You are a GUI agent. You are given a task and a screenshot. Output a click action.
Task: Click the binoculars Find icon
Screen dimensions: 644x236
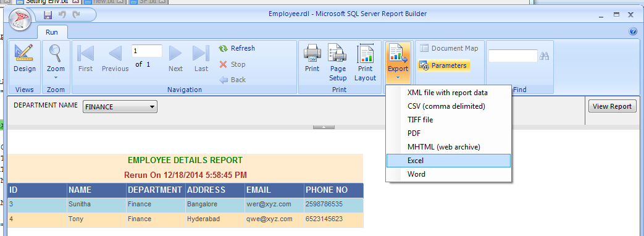tap(544, 56)
